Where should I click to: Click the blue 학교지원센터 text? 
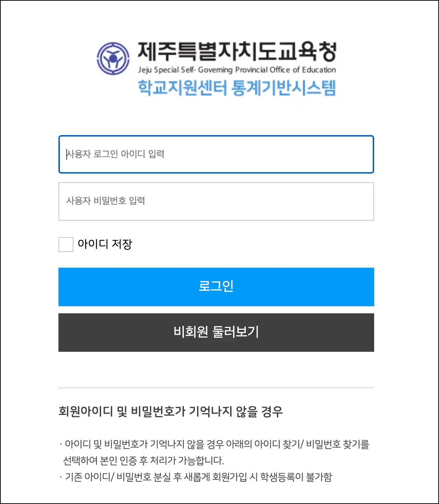click(x=182, y=88)
